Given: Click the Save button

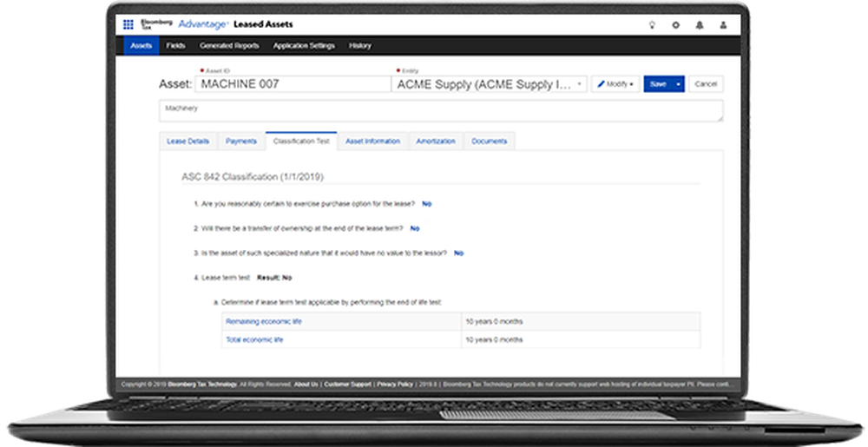Looking at the screenshot, I should click(658, 84).
